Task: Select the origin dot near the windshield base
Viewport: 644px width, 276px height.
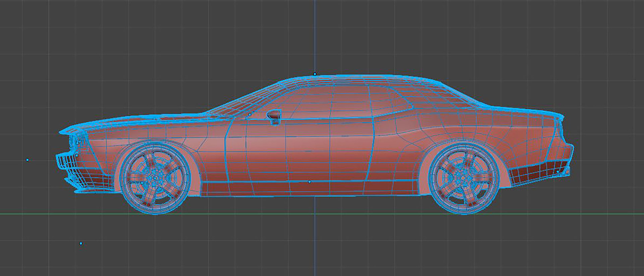Action: [x=250, y=115]
